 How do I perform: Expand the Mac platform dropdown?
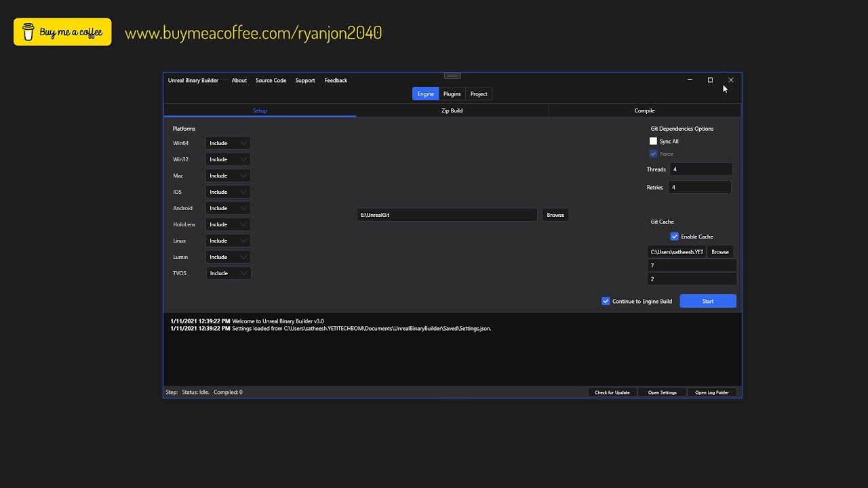click(x=229, y=176)
